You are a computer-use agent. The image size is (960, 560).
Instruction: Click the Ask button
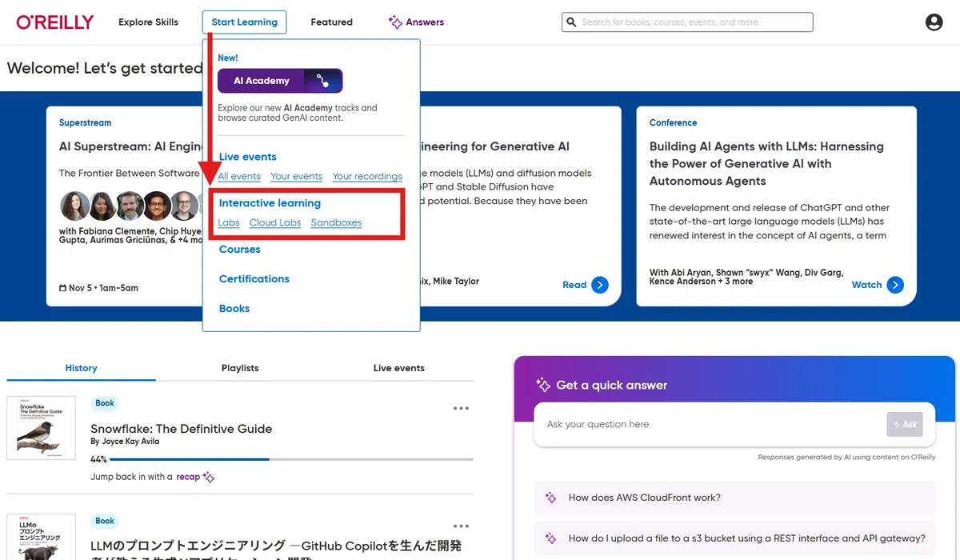(x=905, y=424)
